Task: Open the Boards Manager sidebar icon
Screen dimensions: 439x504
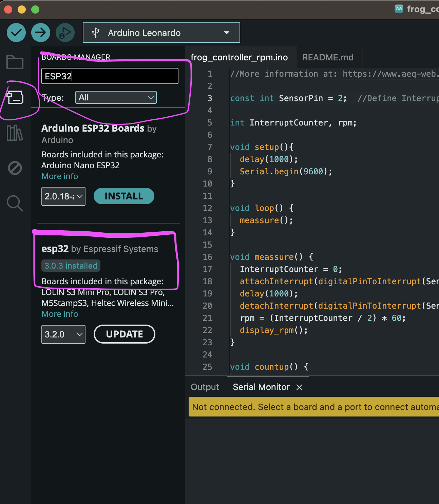Action: tap(15, 98)
